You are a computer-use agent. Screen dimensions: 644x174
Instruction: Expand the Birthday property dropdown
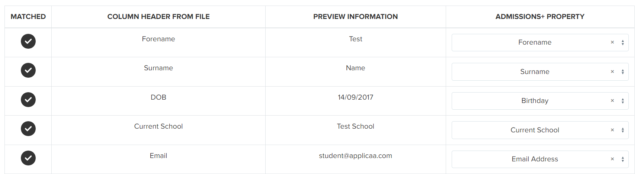(622, 101)
